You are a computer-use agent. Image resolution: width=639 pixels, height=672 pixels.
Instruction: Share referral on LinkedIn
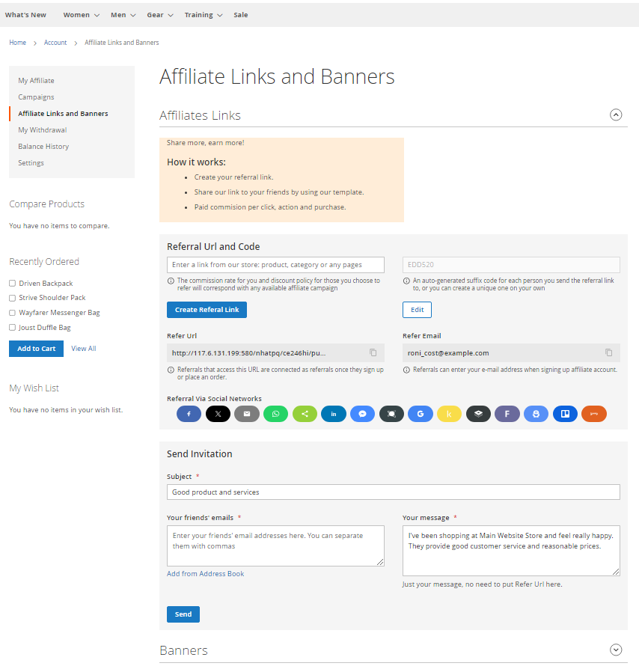point(334,414)
